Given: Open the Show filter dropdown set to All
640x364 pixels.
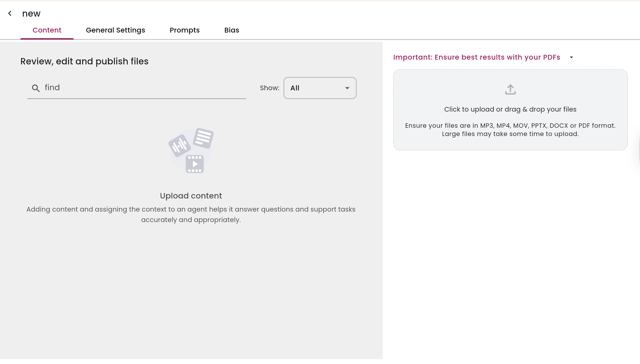Looking at the screenshot, I should 320,88.
